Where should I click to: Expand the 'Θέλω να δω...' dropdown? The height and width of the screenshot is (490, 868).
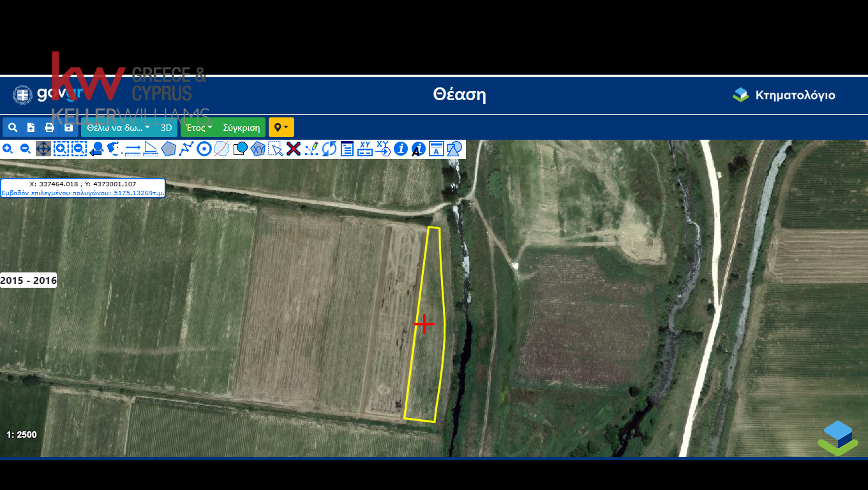(119, 128)
